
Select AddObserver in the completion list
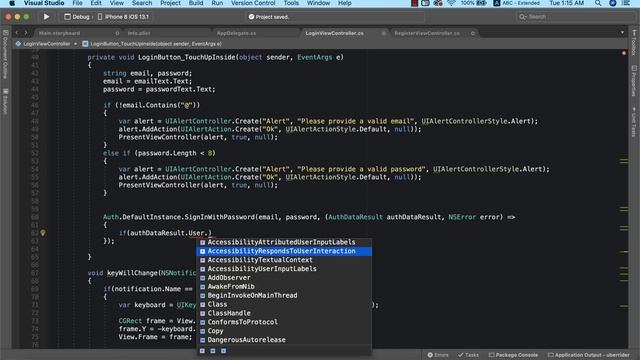click(x=284, y=278)
